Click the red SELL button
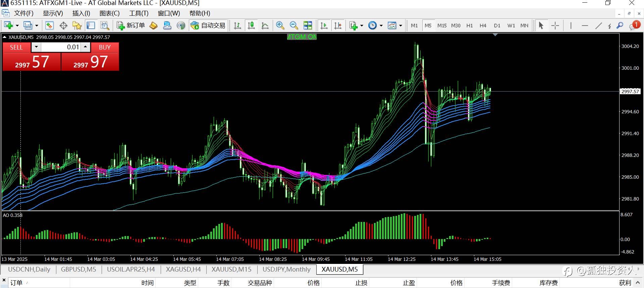 (16, 47)
